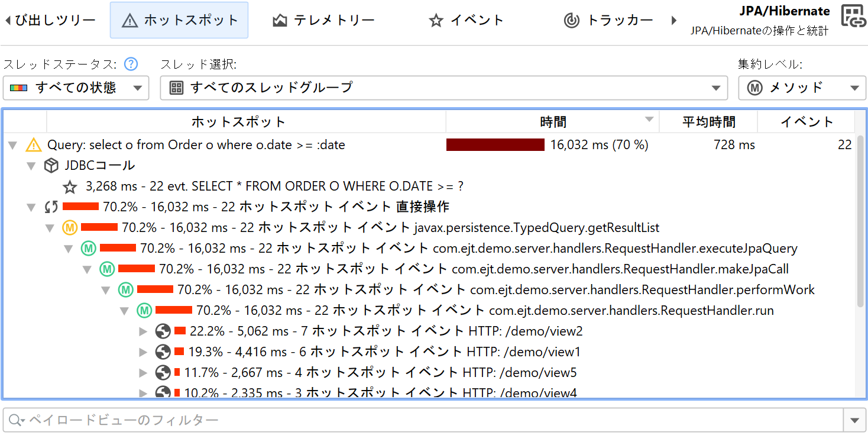Click the JDBCコール package icon
This screenshot has width=868, height=435.
(51, 166)
